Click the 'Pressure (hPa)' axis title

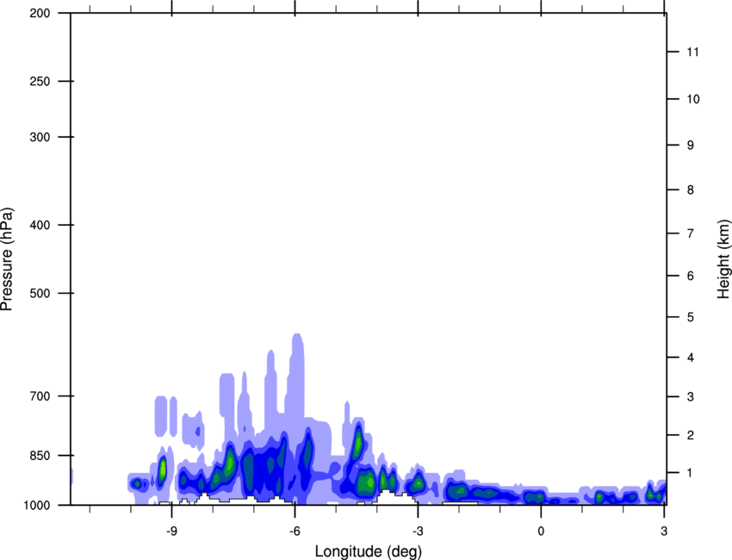tap(7, 259)
